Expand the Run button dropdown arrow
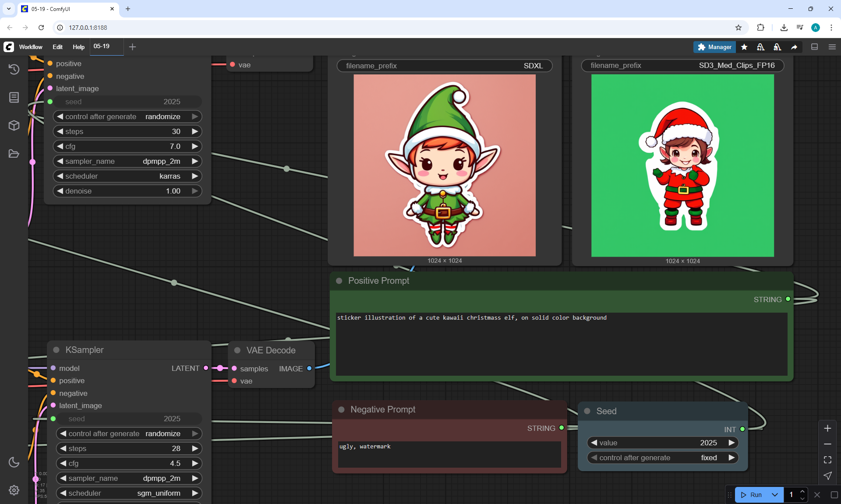Screen dimensions: 841x504 click(x=775, y=495)
